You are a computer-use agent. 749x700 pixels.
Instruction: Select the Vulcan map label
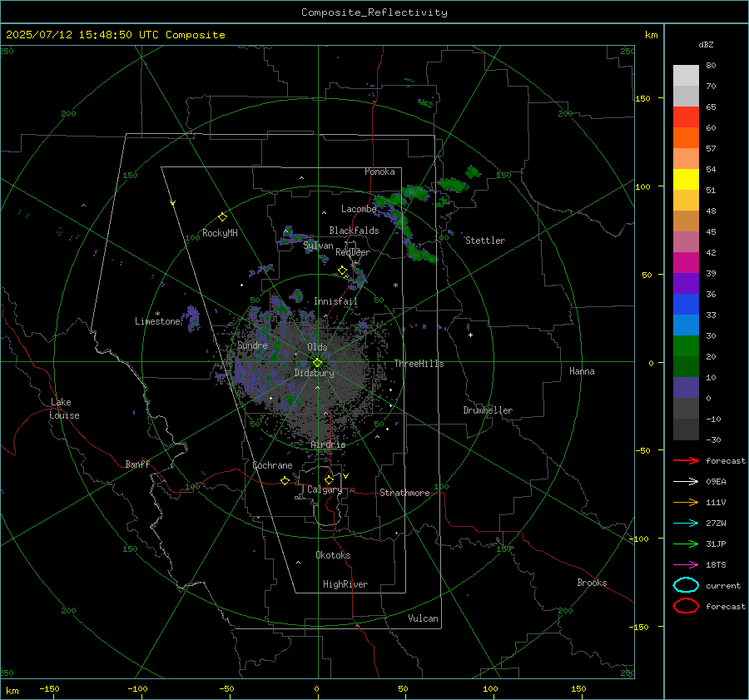click(424, 618)
